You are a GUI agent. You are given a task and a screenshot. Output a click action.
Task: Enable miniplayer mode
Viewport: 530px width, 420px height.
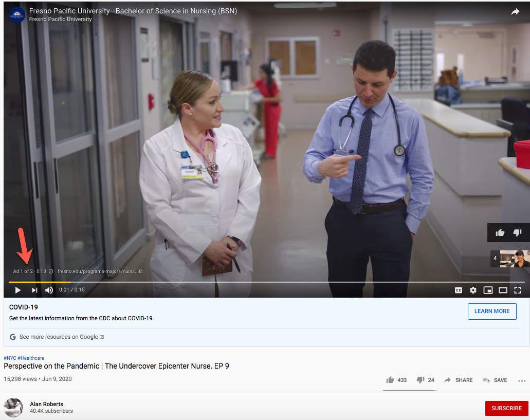coord(488,290)
